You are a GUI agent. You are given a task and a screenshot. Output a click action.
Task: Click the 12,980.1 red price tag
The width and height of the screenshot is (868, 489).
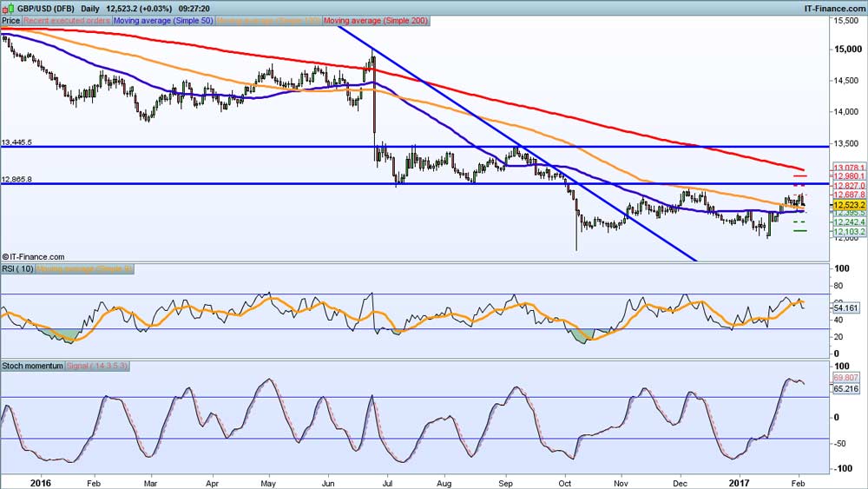849,176
